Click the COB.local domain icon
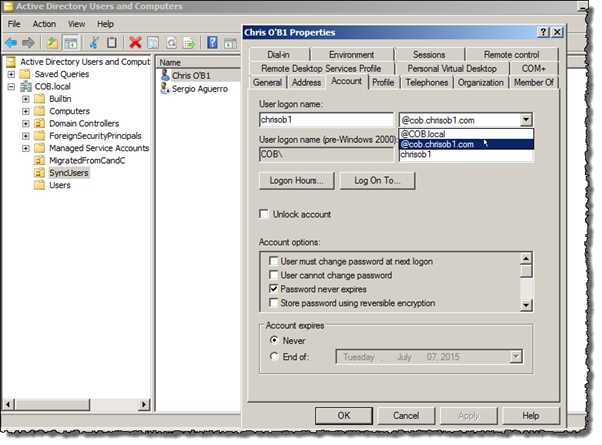Screen dimensions: 602x445 click(26, 86)
